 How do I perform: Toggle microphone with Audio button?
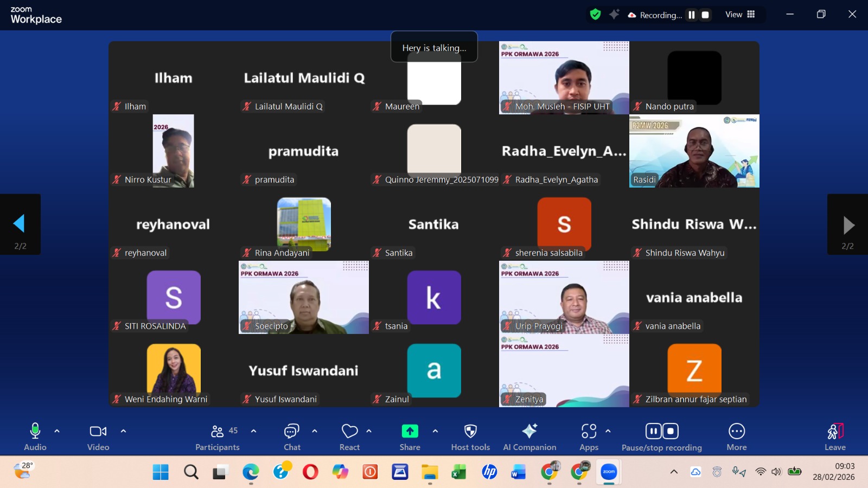coord(35,436)
